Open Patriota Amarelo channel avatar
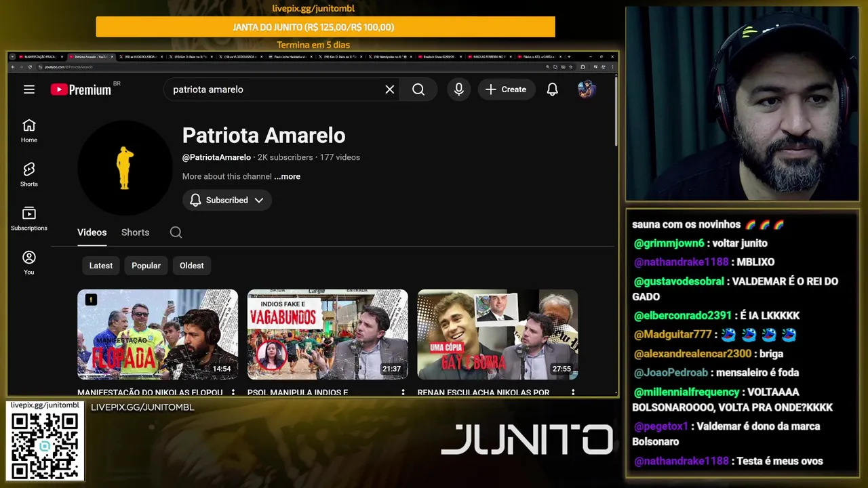 pyautogui.click(x=125, y=167)
